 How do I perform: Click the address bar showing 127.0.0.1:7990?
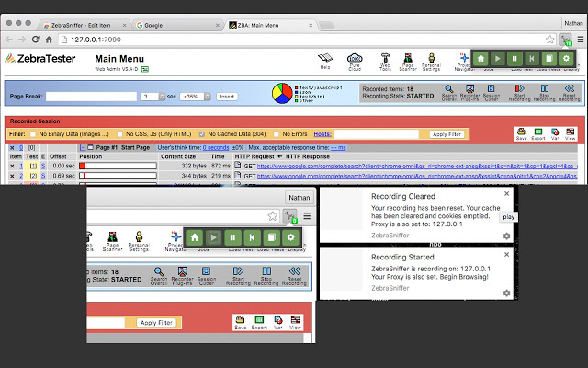pos(306,40)
